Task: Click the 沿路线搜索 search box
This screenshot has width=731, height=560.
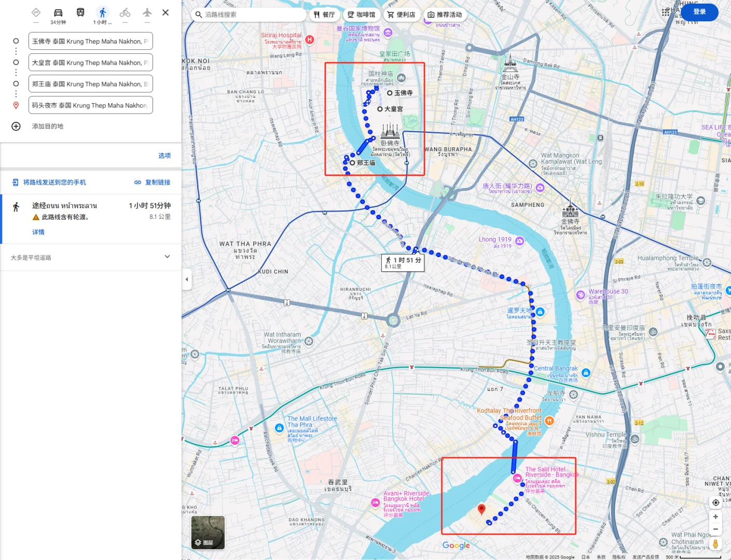Action: (x=248, y=15)
